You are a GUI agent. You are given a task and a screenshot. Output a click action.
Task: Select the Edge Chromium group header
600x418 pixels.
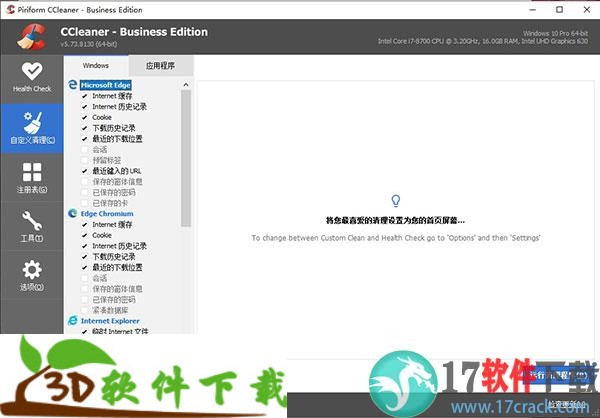(107, 214)
